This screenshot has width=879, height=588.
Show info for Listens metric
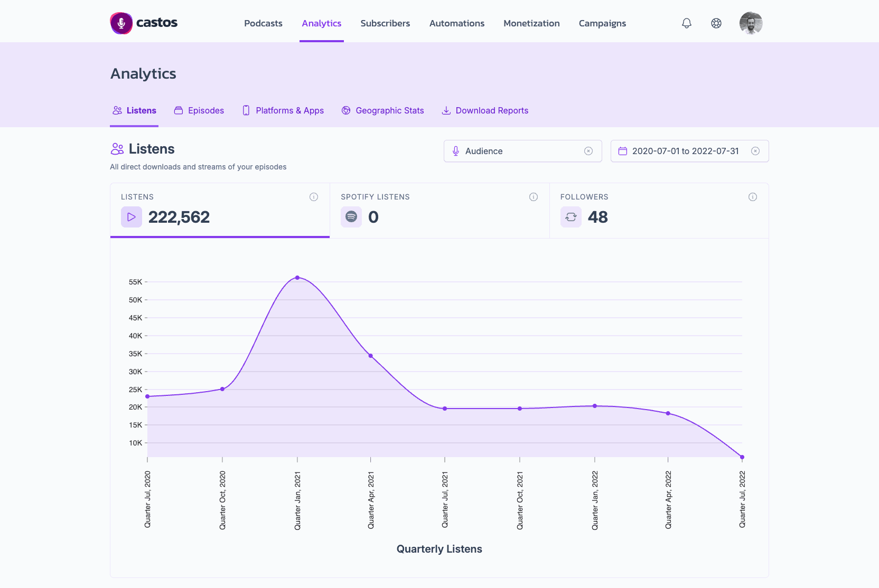(x=314, y=197)
